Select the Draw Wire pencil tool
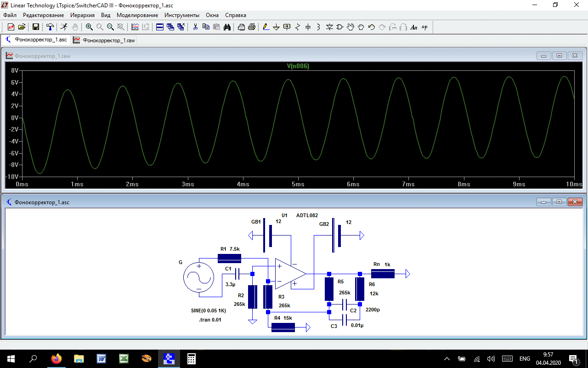The width and height of the screenshot is (588, 368). pyautogui.click(x=266, y=27)
